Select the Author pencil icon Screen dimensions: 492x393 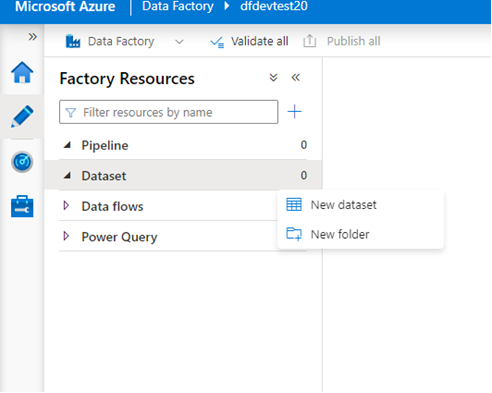(x=22, y=116)
